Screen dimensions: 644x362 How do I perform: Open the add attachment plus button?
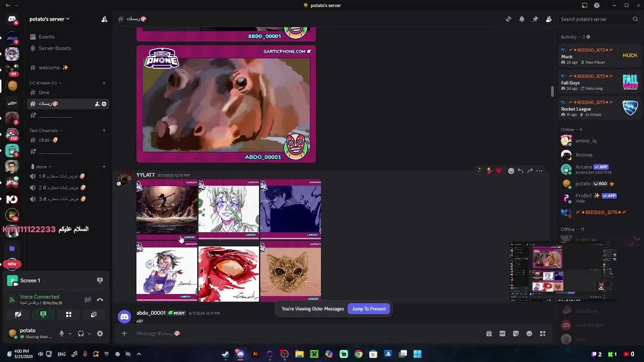(124, 333)
